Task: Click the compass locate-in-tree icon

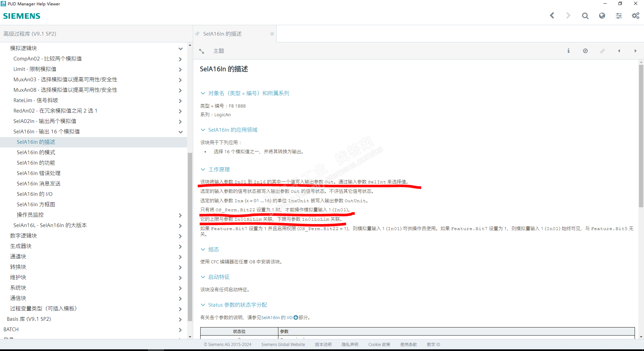Action: 585,51
